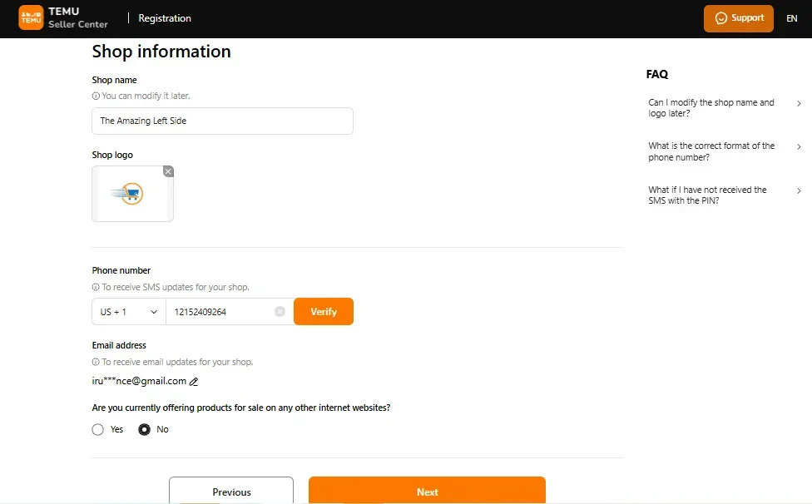The image size is (812, 504).
Task: Verify the entered phone number
Action: pos(324,311)
